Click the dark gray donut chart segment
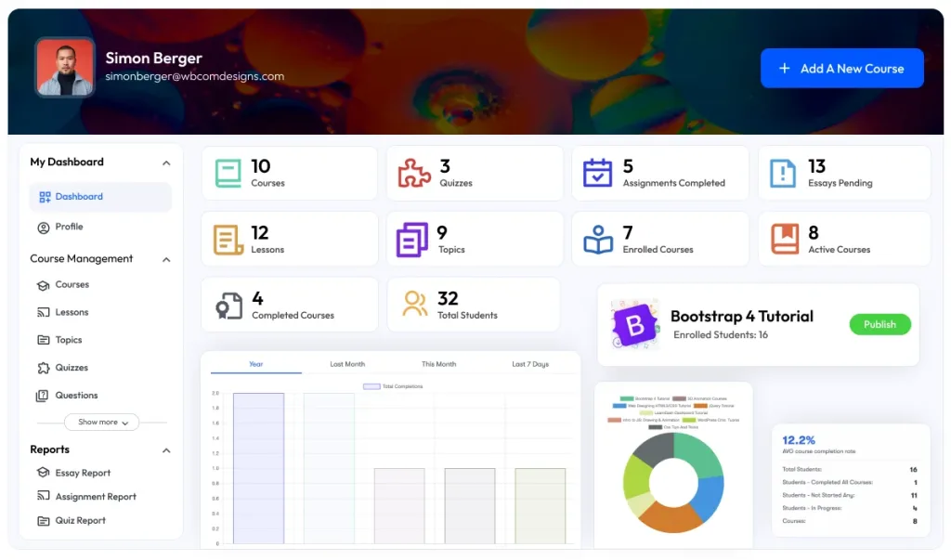 (x=655, y=449)
